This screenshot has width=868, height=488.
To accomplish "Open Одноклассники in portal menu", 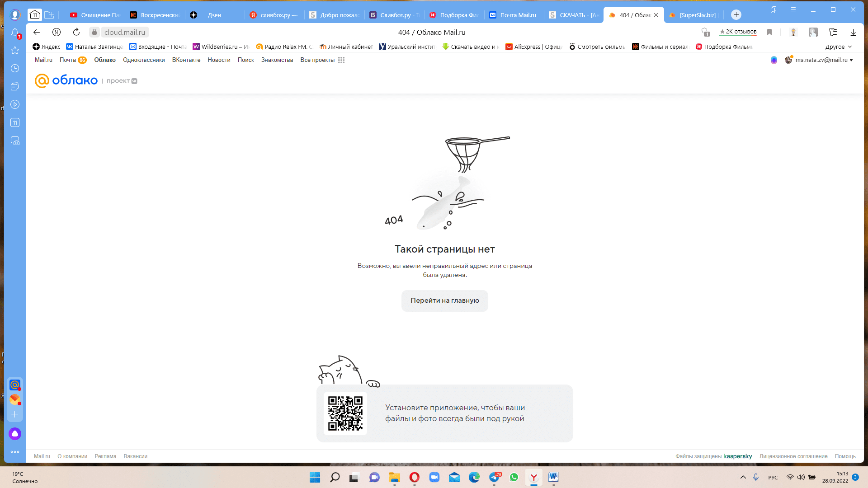I will pyautogui.click(x=144, y=60).
